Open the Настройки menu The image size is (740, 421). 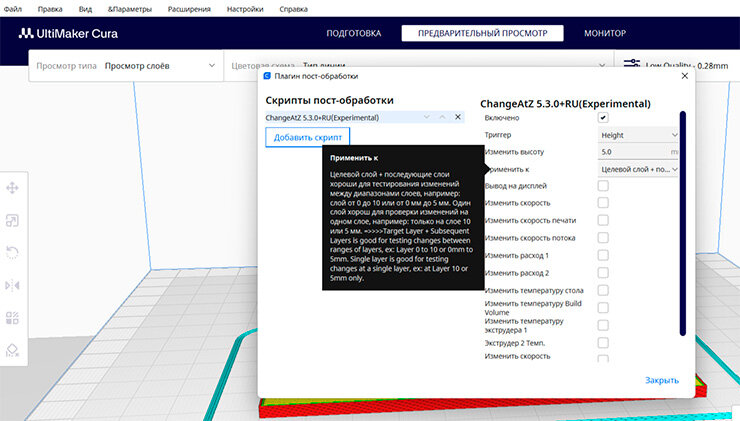(x=245, y=9)
